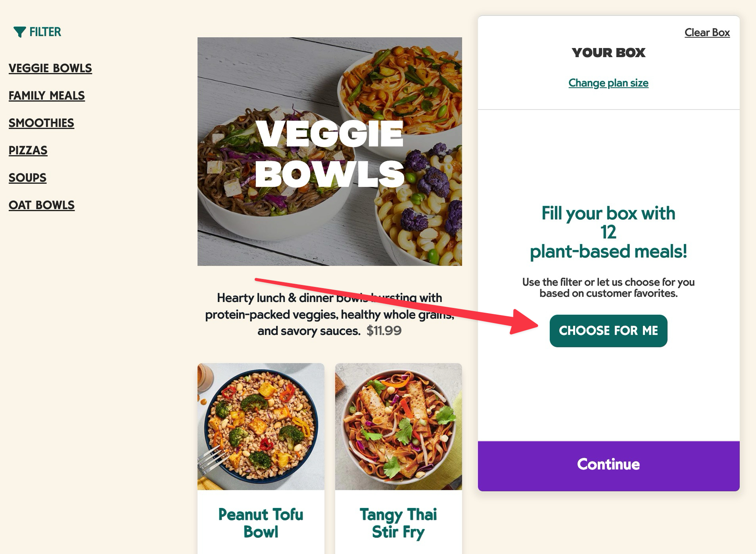756x554 pixels.
Task: Open the FILTER label text
Action: pyautogui.click(x=45, y=32)
